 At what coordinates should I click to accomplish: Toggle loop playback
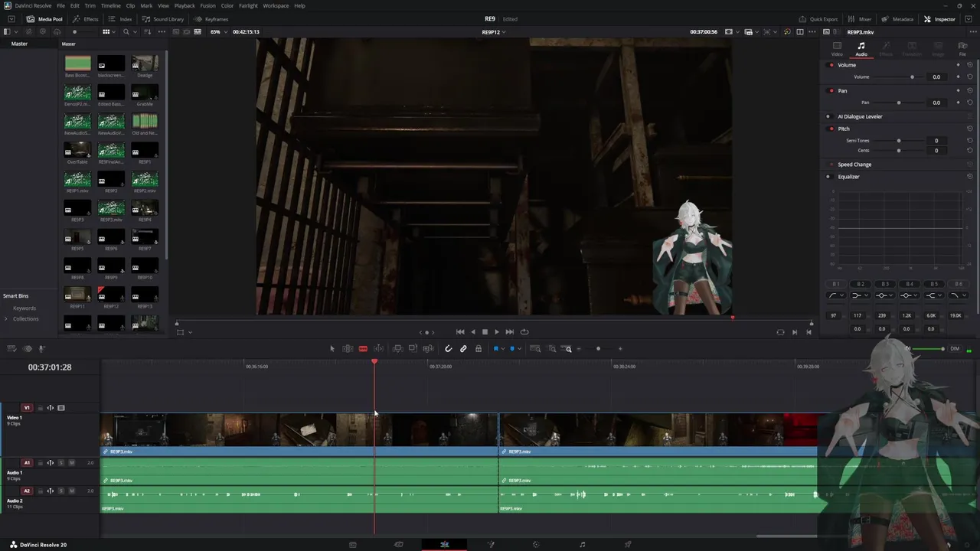tap(524, 332)
